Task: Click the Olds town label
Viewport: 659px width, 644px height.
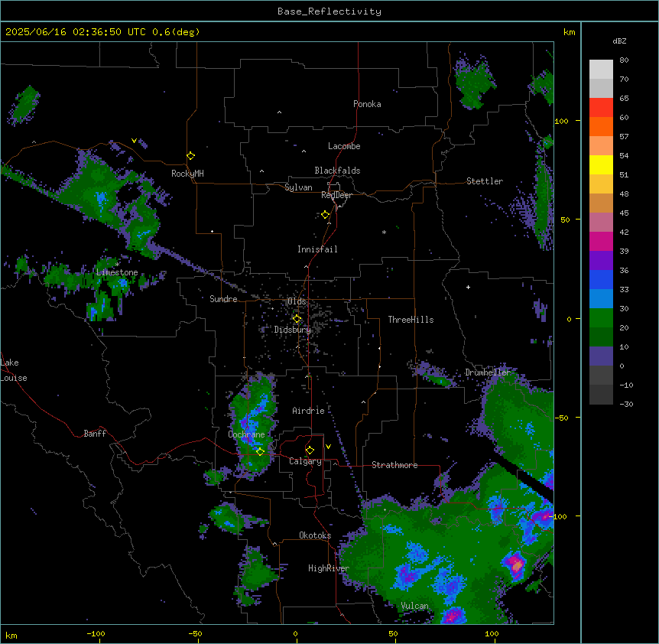Action: (297, 301)
